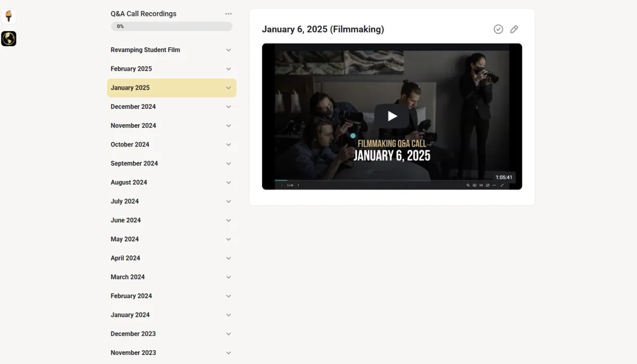This screenshot has width=637, height=364.
Task: Expand Revamping Student Film chevron
Action: pyautogui.click(x=228, y=50)
